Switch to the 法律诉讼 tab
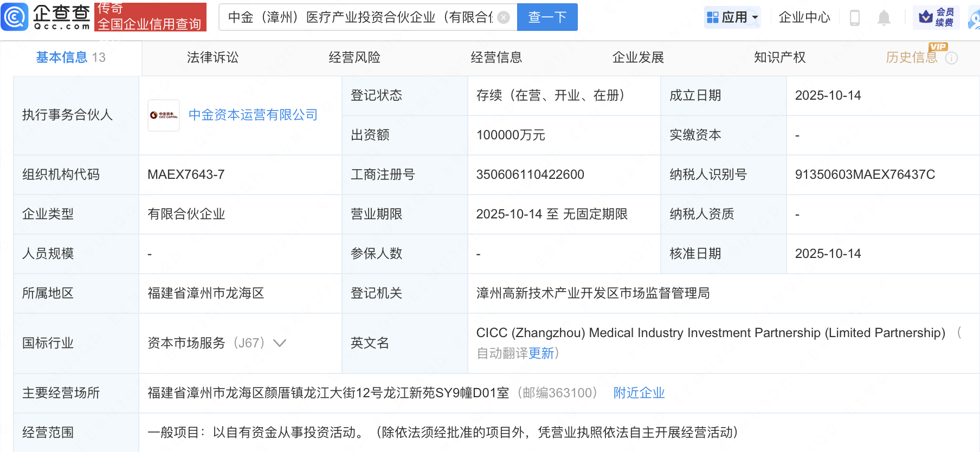The width and height of the screenshot is (980, 452). [x=212, y=57]
